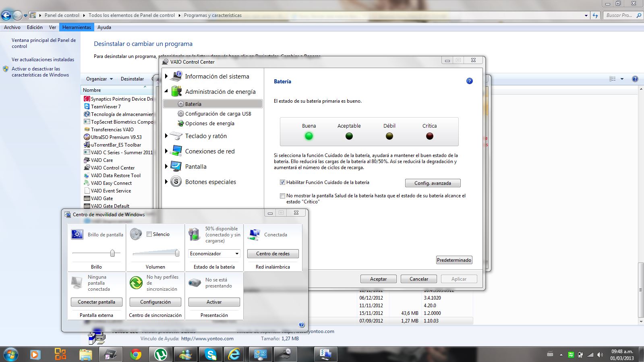The height and width of the screenshot is (362, 644).
Task: Select Configuración de carga USB tree item
Action: (x=218, y=114)
